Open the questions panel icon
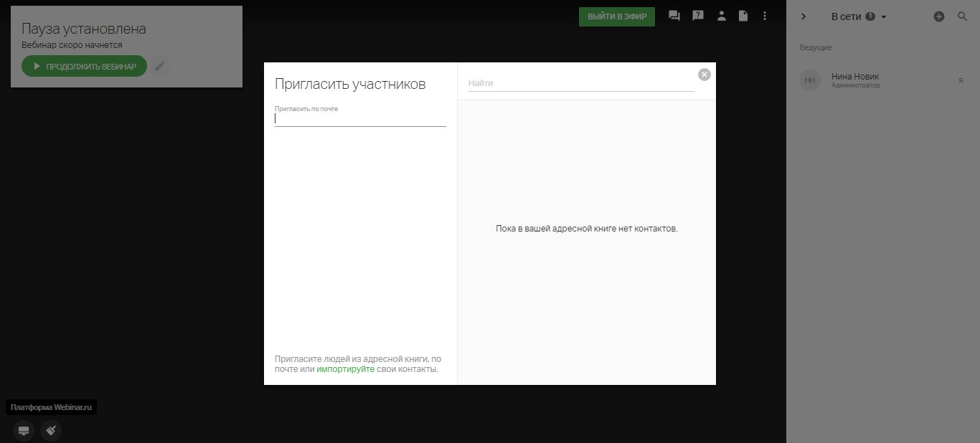Screen dimensions: 980x443 [697, 16]
